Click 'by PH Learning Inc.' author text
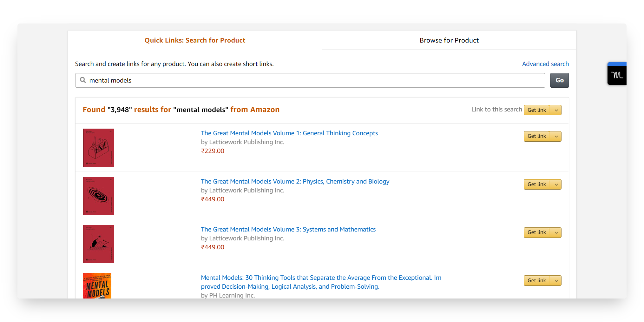The width and height of the screenshot is (644, 322). [x=228, y=295]
